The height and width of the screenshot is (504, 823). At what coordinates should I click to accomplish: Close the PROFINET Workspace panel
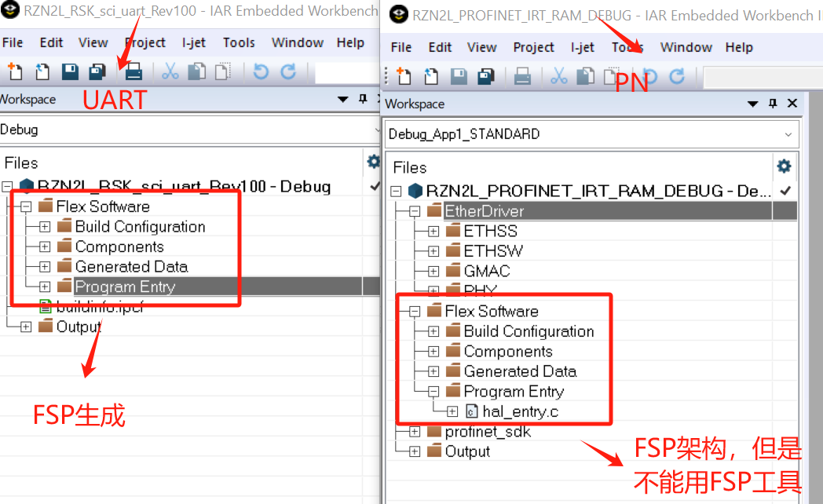pos(792,104)
